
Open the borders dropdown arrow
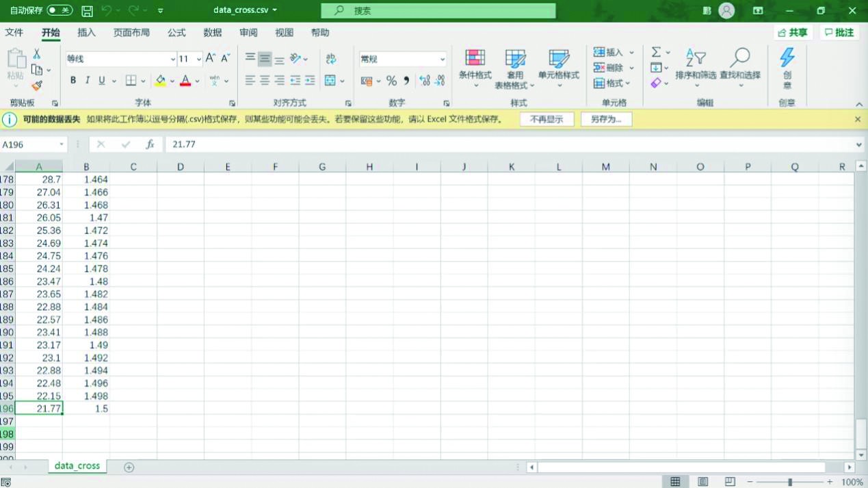coord(143,81)
